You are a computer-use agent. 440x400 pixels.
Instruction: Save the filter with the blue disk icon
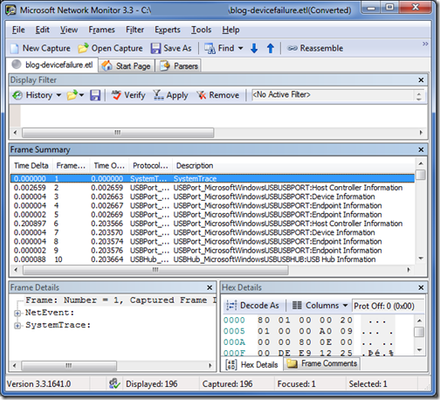pyautogui.click(x=95, y=95)
